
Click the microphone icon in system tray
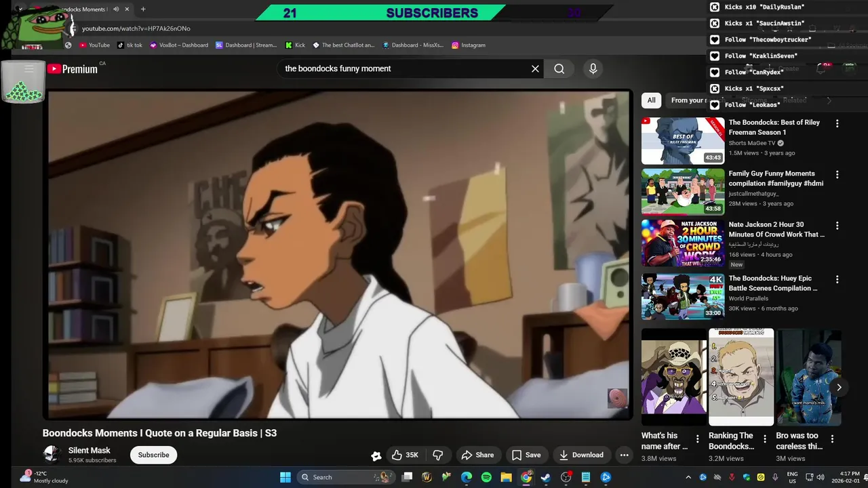point(775,477)
